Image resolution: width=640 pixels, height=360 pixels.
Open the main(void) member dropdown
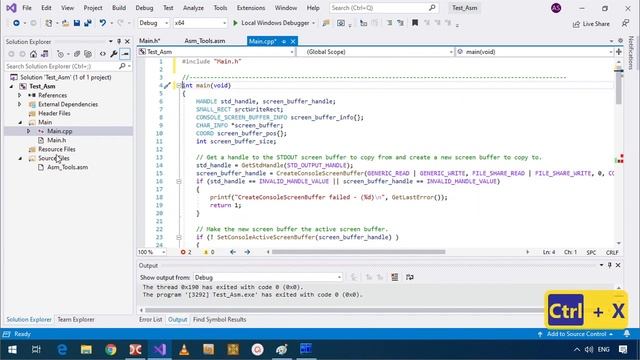point(534,52)
